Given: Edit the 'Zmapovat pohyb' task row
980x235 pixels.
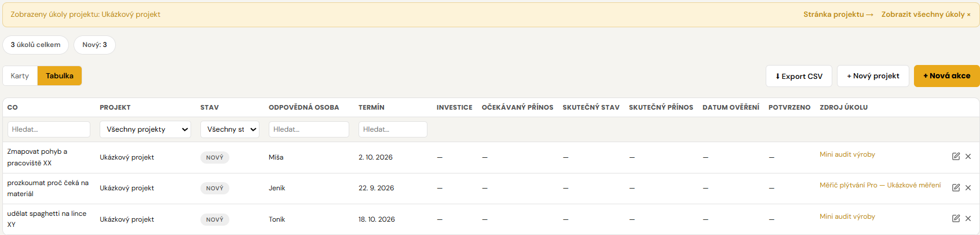Looking at the screenshot, I should 956,157.
